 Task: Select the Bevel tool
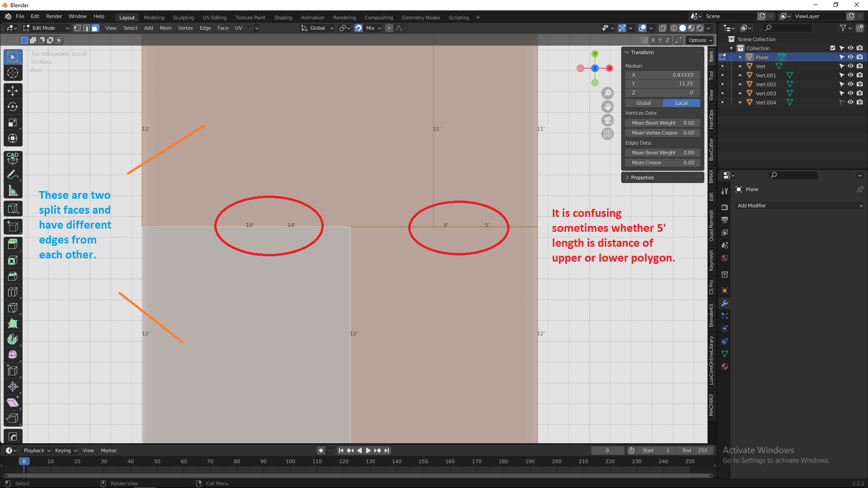pos(13,276)
